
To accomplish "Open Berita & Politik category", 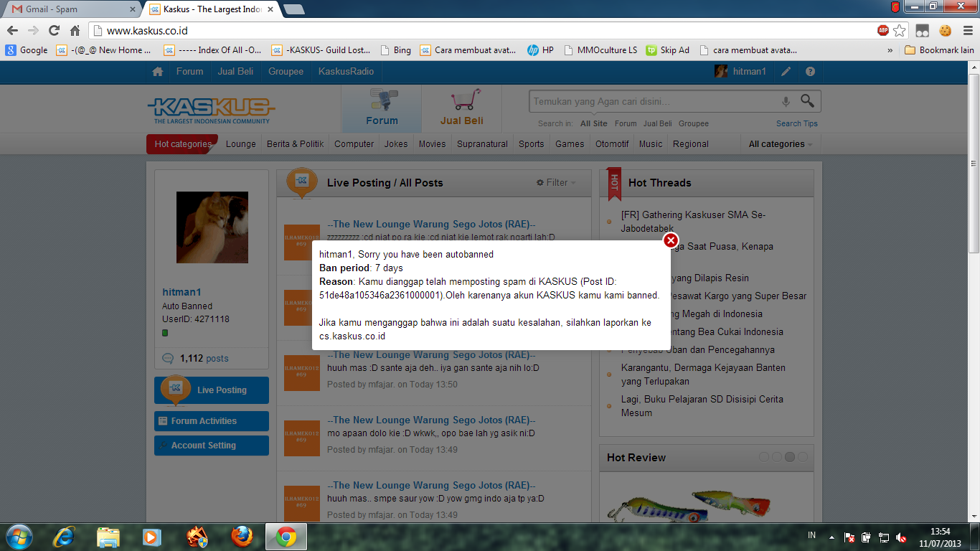I will [295, 144].
